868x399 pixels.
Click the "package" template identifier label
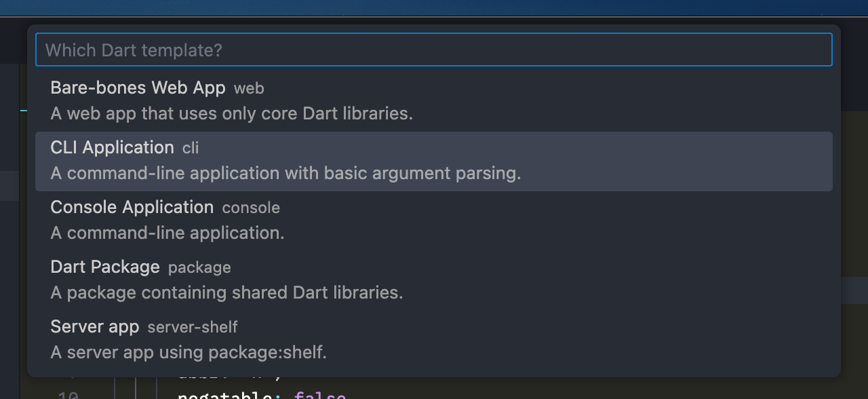[199, 268]
